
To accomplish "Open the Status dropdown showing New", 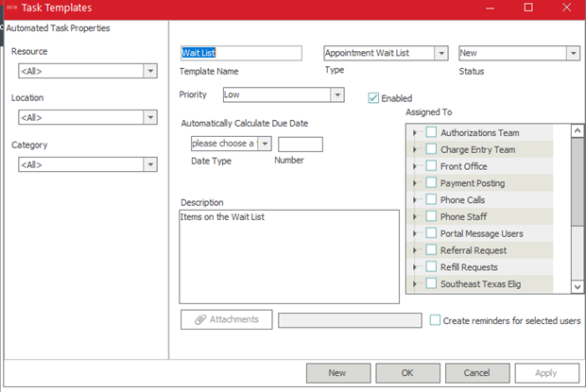I will click(573, 54).
